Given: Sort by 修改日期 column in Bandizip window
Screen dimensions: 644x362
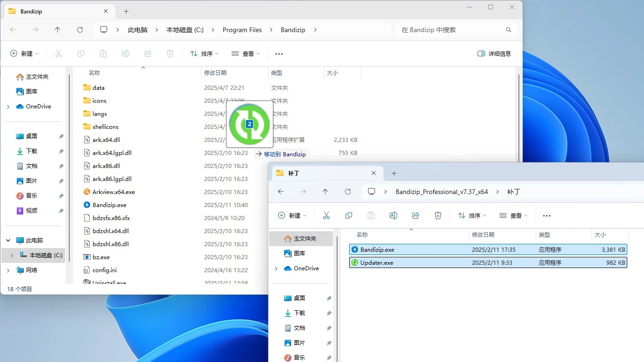Looking at the screenshot, I should pyautogui.click(x=234, y=73).
